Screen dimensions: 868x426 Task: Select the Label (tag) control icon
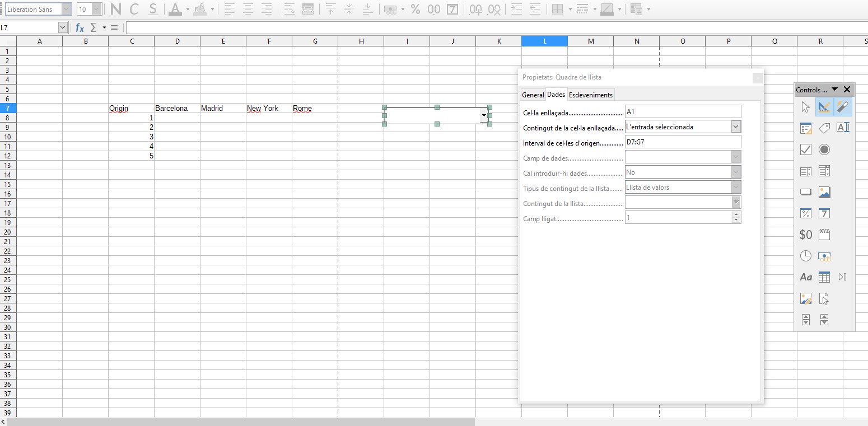pyautogui.click(x=824, y=128)
